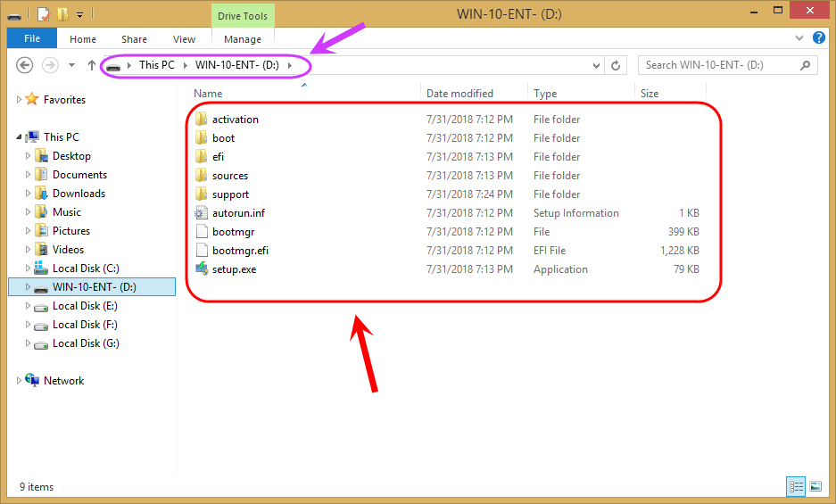Open the Manage ribbon tab
836x504 pixels.
pyautogui.click(x=243, y=39)
